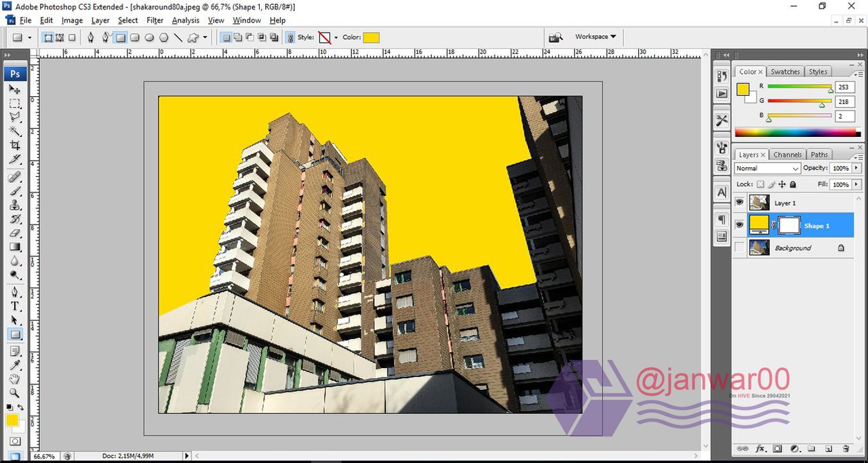This screenshot has height=463, width=868.
Task: Choose the Hand tool
Action: [x=15, y=378]
